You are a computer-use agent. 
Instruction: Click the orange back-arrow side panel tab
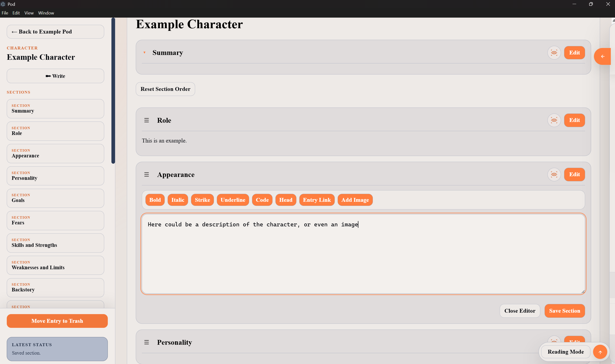(x=602, y=56)
